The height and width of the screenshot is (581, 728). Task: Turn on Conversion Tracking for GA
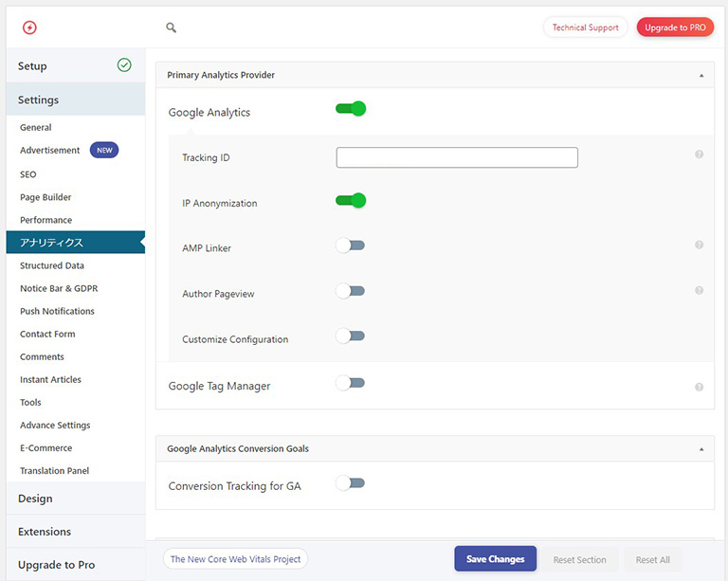click(351, 483)
